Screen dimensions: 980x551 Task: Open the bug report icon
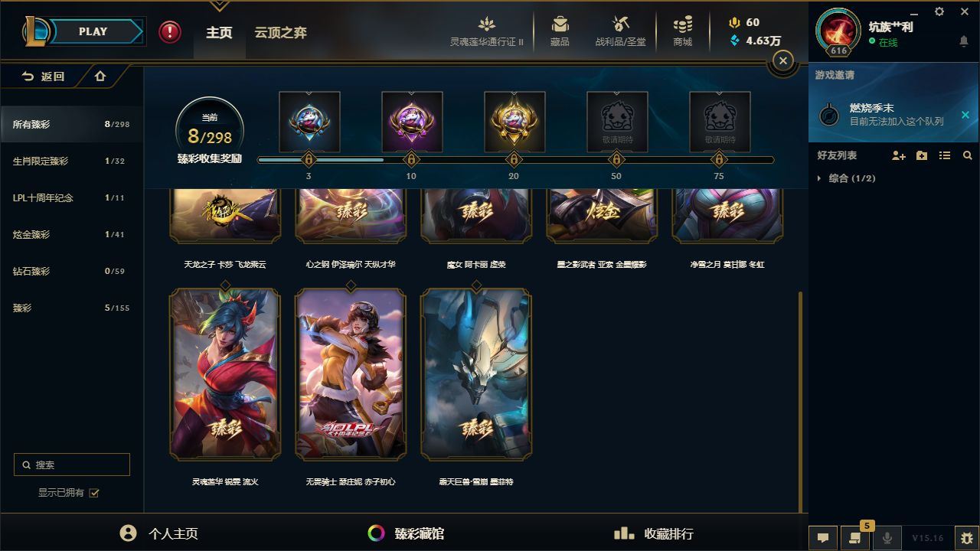(967, 538)
